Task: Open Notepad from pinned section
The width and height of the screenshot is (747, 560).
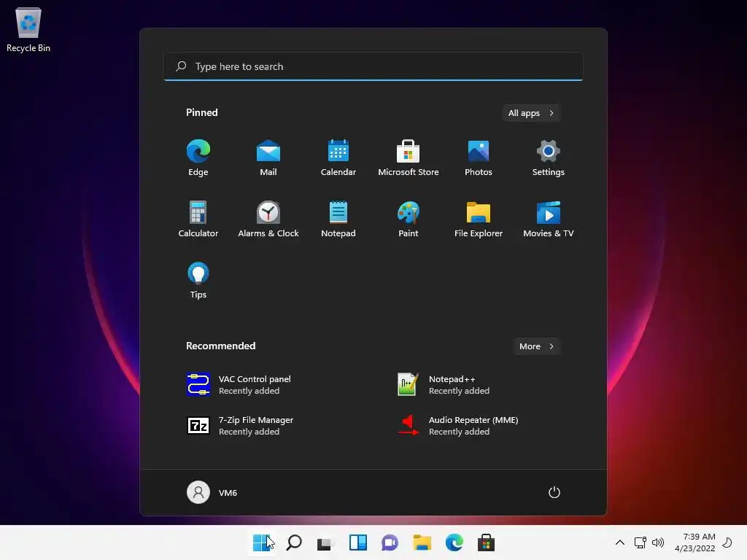Action: 338,219
